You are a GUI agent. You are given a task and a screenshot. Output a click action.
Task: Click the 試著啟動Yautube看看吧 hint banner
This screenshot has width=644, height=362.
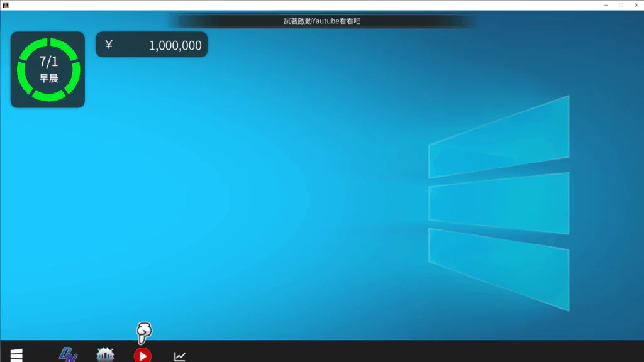tap(322, 21)
